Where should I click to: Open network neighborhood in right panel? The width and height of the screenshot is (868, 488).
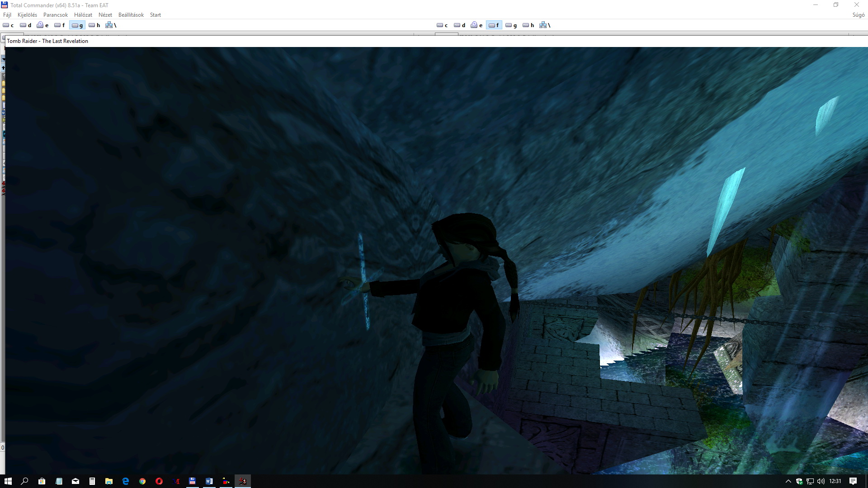pyautogui.click(x=545, y=25)
